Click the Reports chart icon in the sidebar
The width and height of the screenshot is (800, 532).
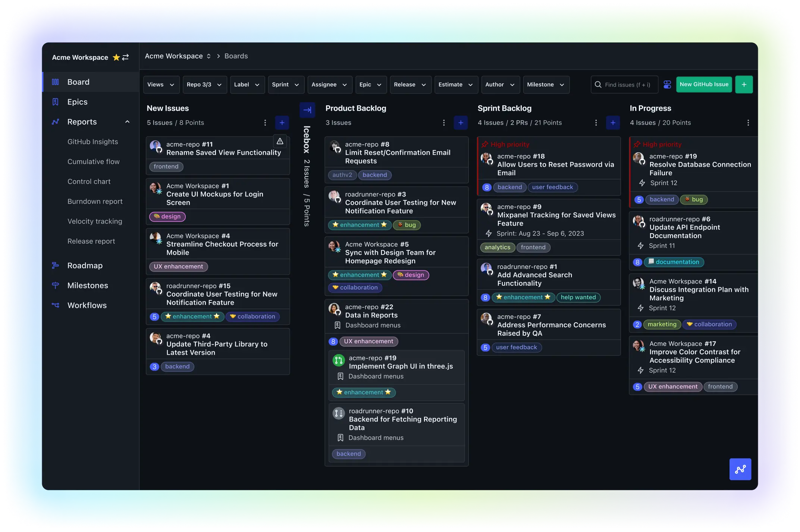click(56, 122)
